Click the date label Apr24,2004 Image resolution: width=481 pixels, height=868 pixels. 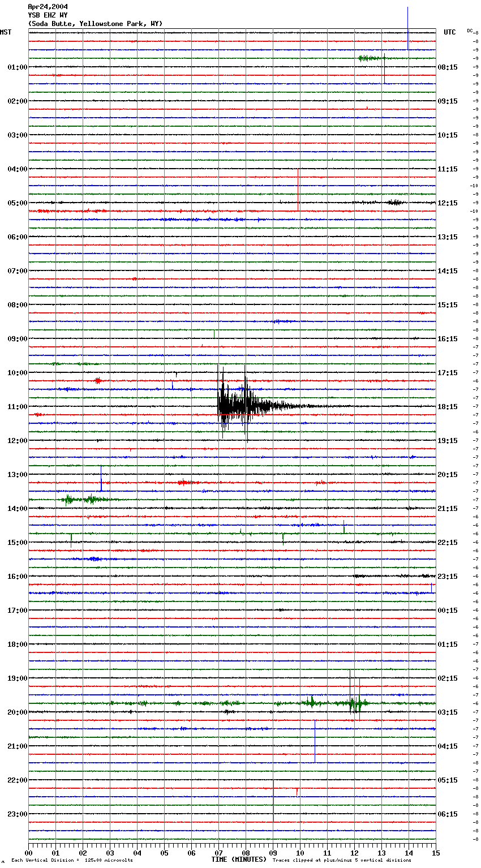click(x=48, y=7)
